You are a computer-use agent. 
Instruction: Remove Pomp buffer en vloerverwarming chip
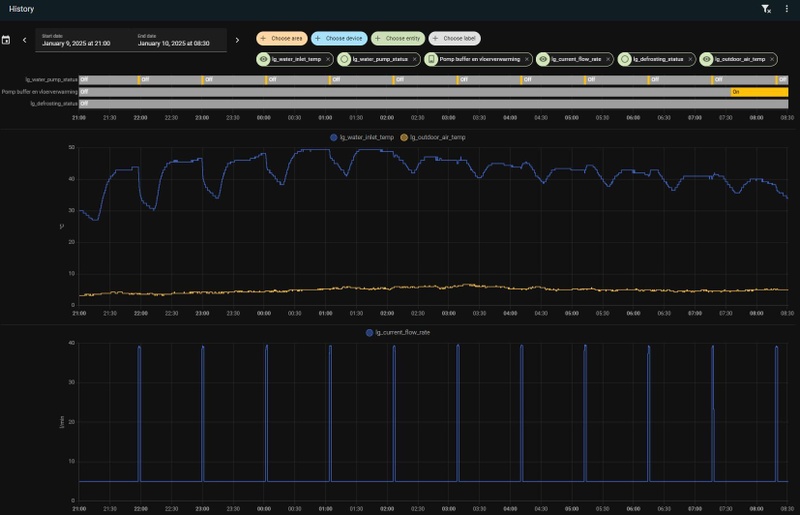click(525, 59)
